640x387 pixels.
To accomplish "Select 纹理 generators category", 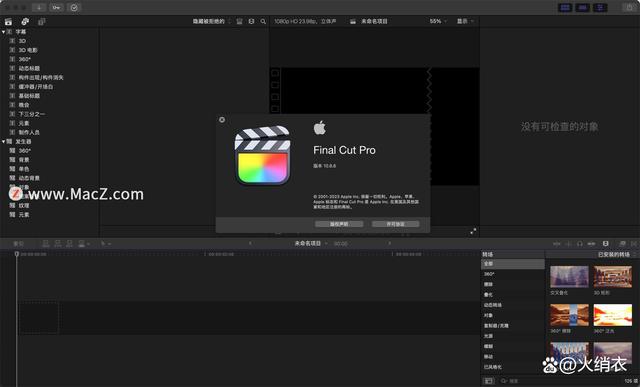I will point(24,206).
